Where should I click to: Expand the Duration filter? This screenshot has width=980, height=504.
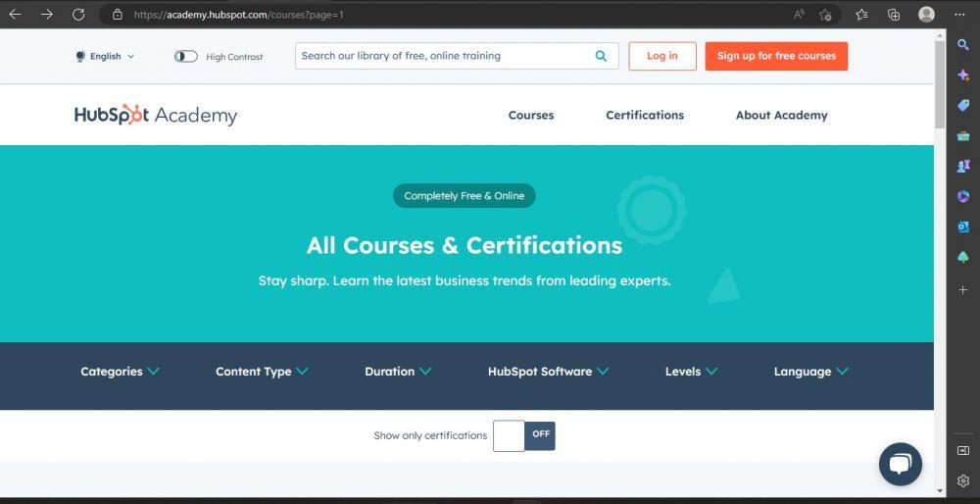click(x=398, y=372)
